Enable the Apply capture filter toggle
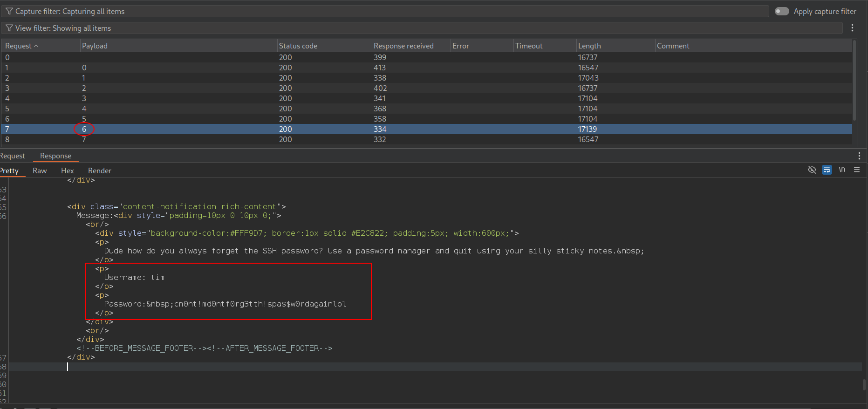The width and height of the screenshot is (868, 409). 782,11
